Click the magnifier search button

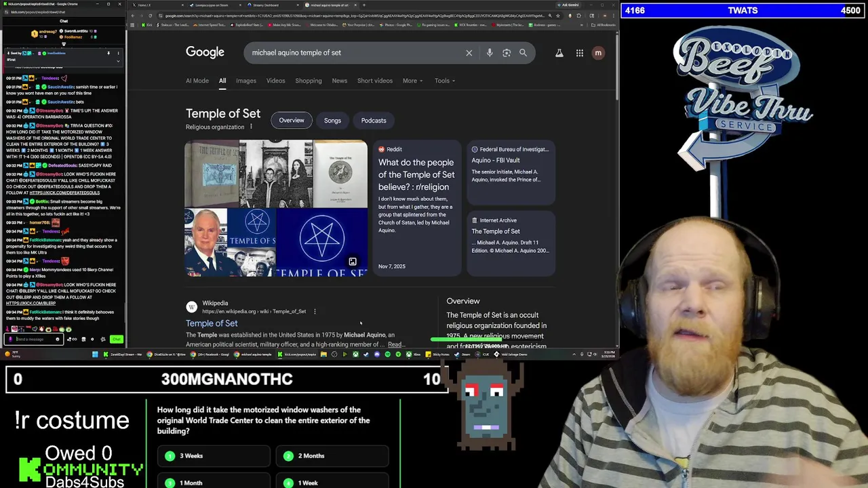click(x=523, y=53)
